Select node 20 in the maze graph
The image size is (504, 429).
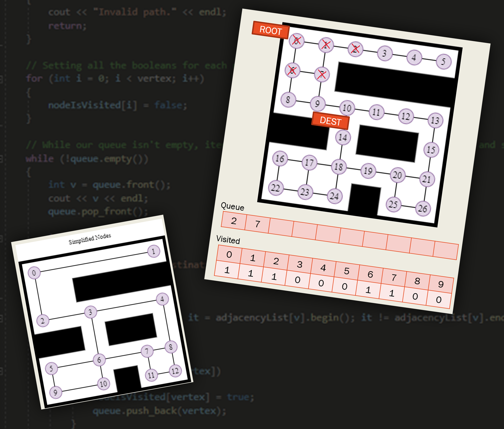click(x=397, y=175)
